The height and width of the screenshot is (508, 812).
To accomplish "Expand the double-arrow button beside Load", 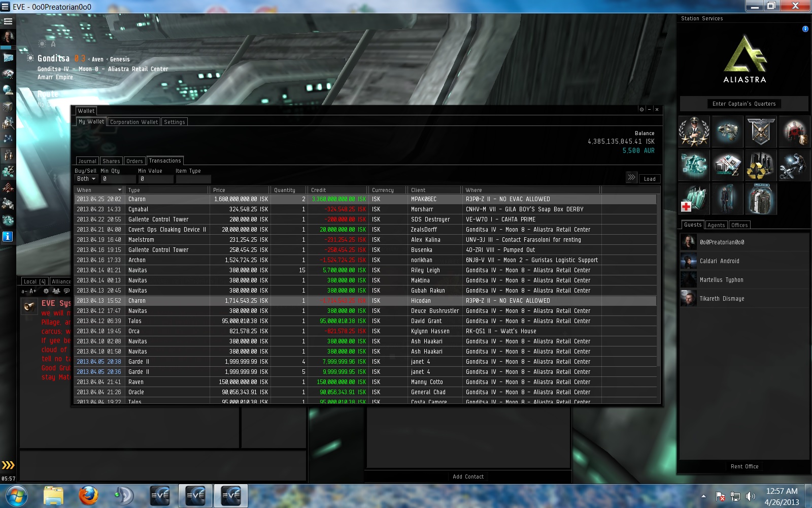I will pos(631,177).
